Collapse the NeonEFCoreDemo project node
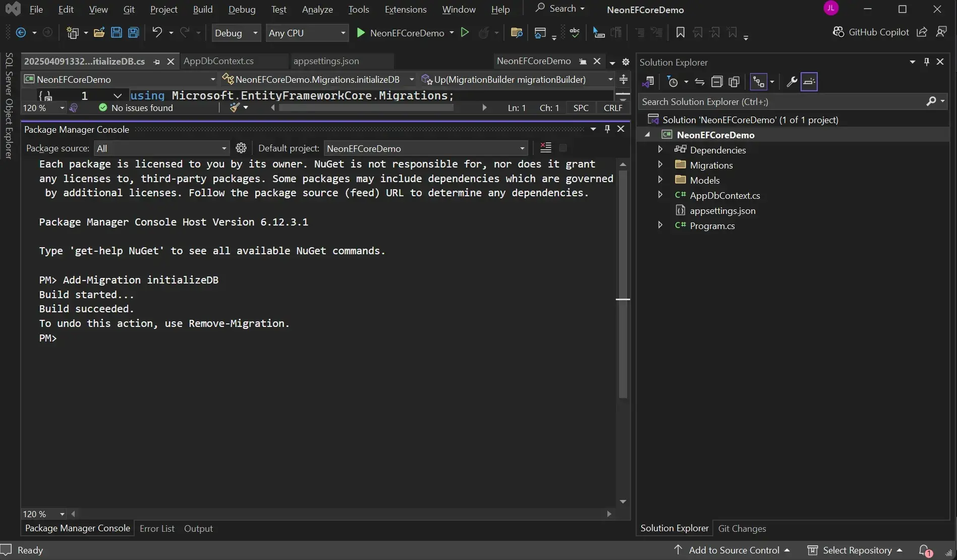Viewport: 957px width, 560px height. (x=647, y=135)
